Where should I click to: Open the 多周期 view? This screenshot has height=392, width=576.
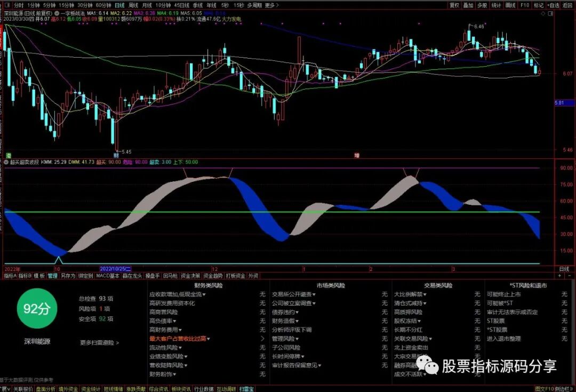pyautogui.click(x=254, y=5)
